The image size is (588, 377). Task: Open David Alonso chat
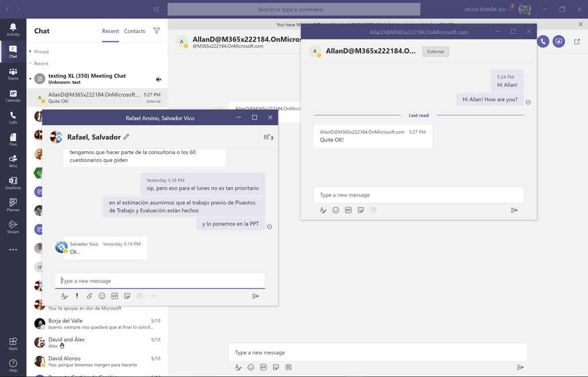pos(97,361)
